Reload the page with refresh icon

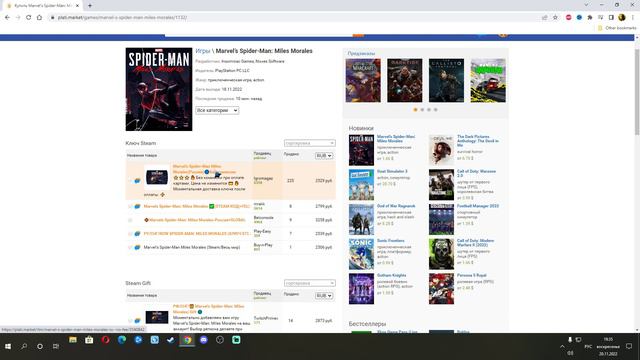29,18
